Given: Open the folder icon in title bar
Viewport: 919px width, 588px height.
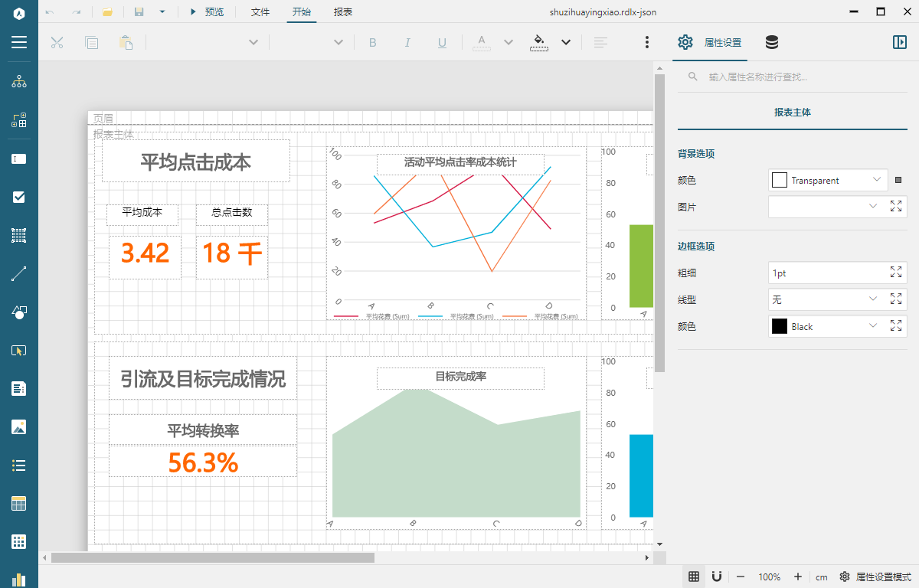Looking at the screenshot, I should point(108,12).
